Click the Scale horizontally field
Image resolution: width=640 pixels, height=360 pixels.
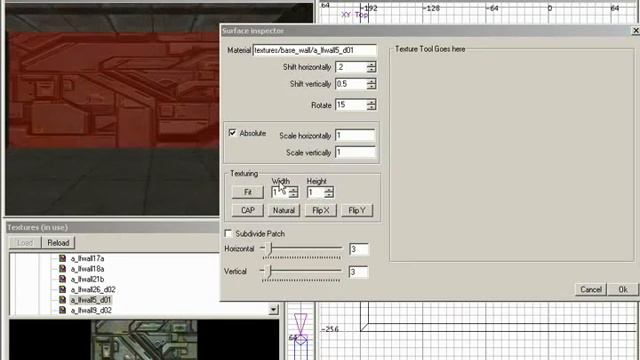pyautogui.click(x=355, y=136)
